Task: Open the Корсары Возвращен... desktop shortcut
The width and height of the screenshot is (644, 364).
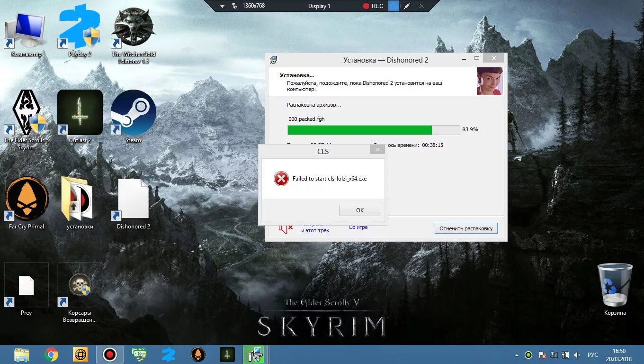Action: point(80,293)
